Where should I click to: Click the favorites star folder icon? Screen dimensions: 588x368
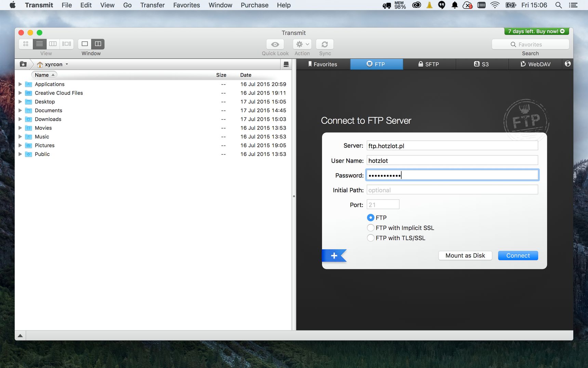coord(23,64)
